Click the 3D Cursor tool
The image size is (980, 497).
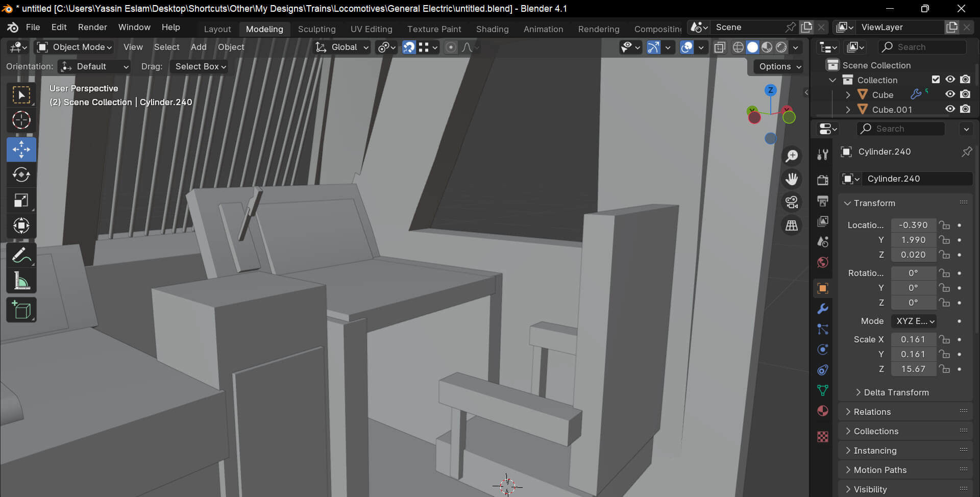click(21, 120)
